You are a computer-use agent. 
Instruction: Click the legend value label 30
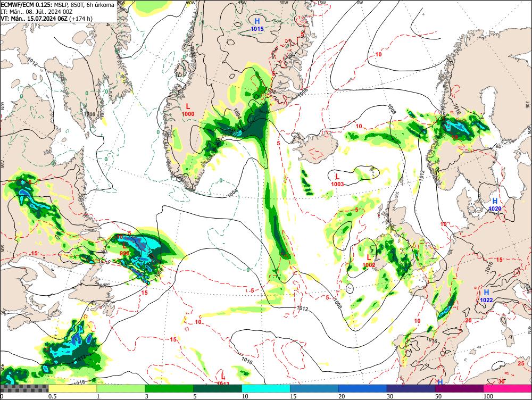[x=390, y=396]
